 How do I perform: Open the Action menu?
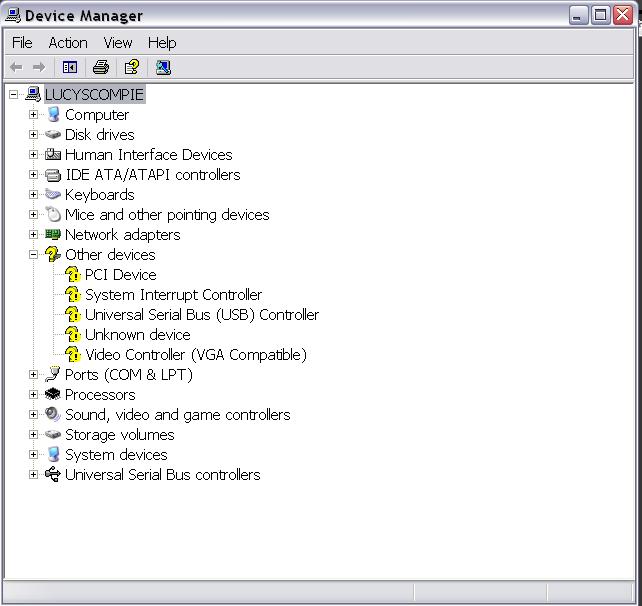tap(68, 43)
